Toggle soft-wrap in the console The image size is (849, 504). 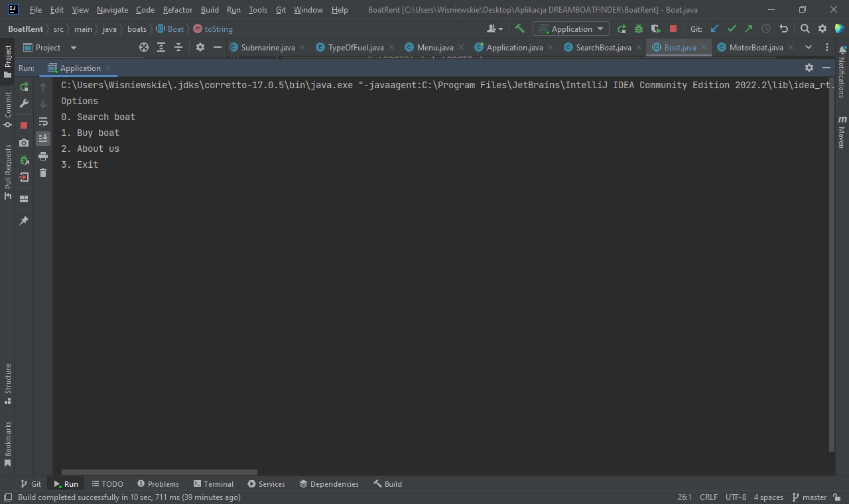[x=43, y=121]
